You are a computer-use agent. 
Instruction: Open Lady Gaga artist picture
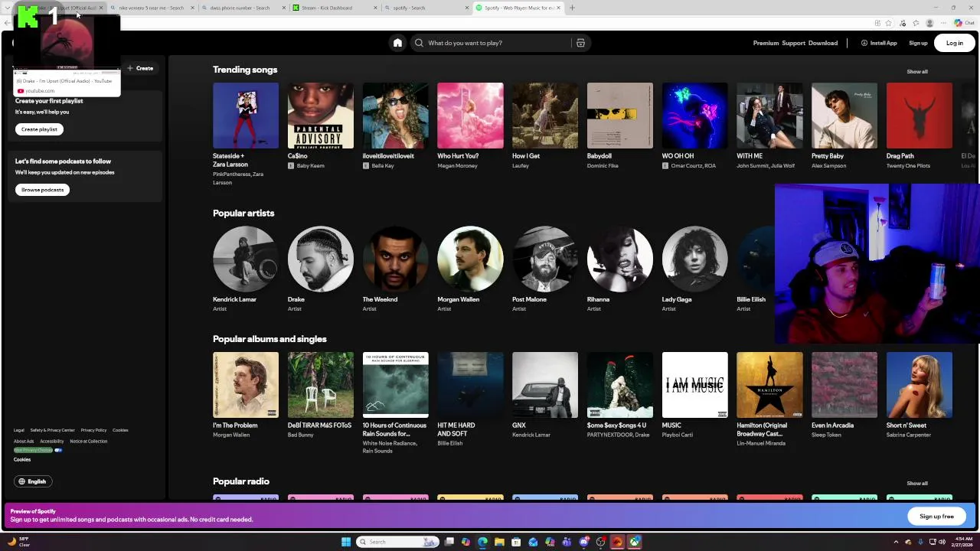point(695,259)
